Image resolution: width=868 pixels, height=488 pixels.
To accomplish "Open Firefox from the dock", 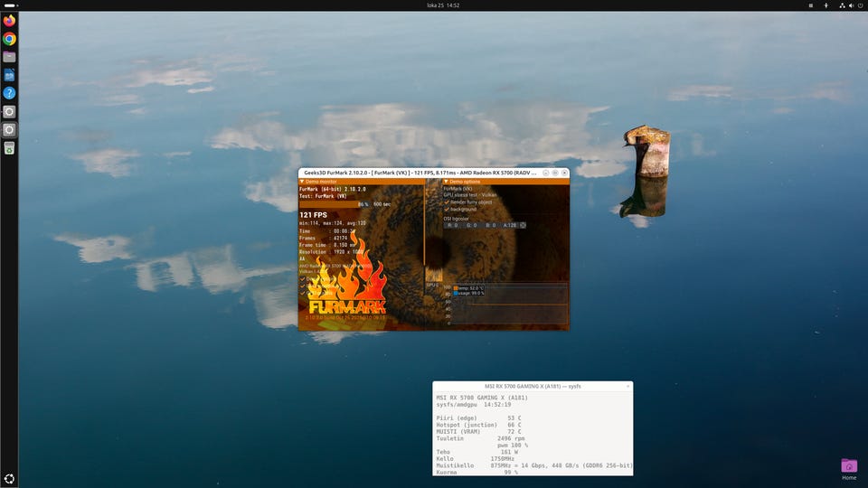I will tap(9, 21).
